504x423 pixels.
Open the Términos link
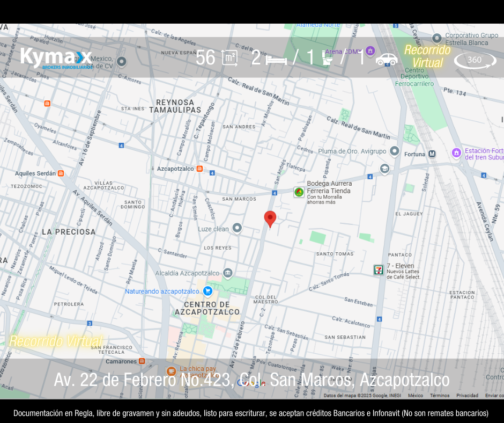[x=440, y=395]
